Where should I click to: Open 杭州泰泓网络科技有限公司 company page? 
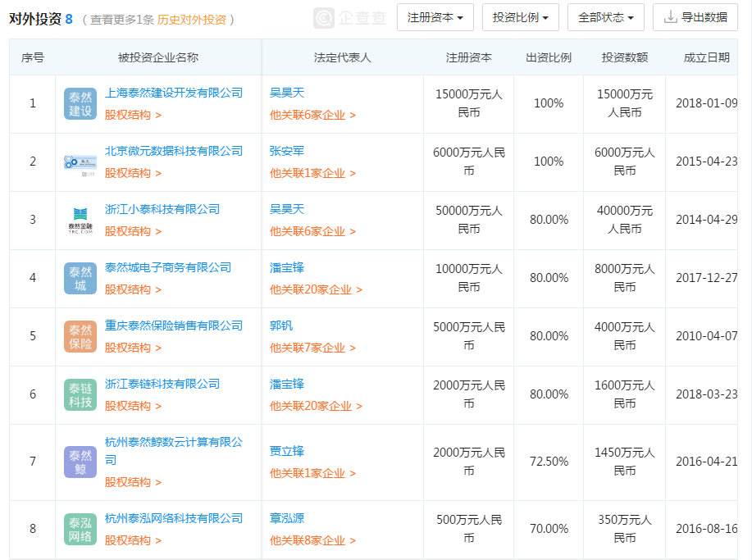(174, 518)
